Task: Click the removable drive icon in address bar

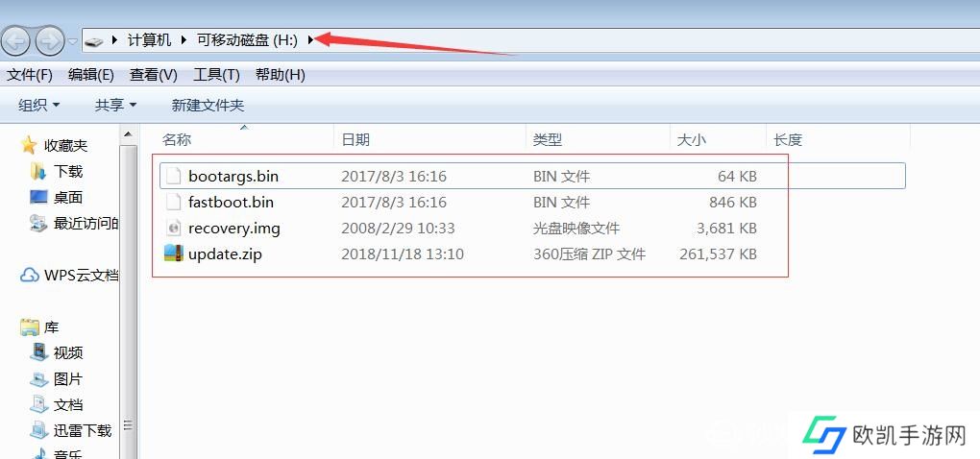Action: 94,41
